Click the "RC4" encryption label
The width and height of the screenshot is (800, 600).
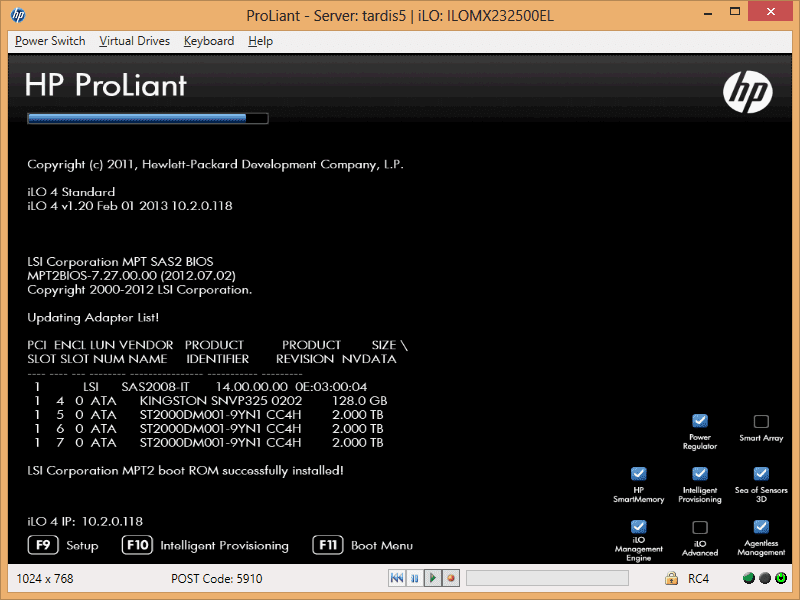pyautogui.click(x=698, y=579)
